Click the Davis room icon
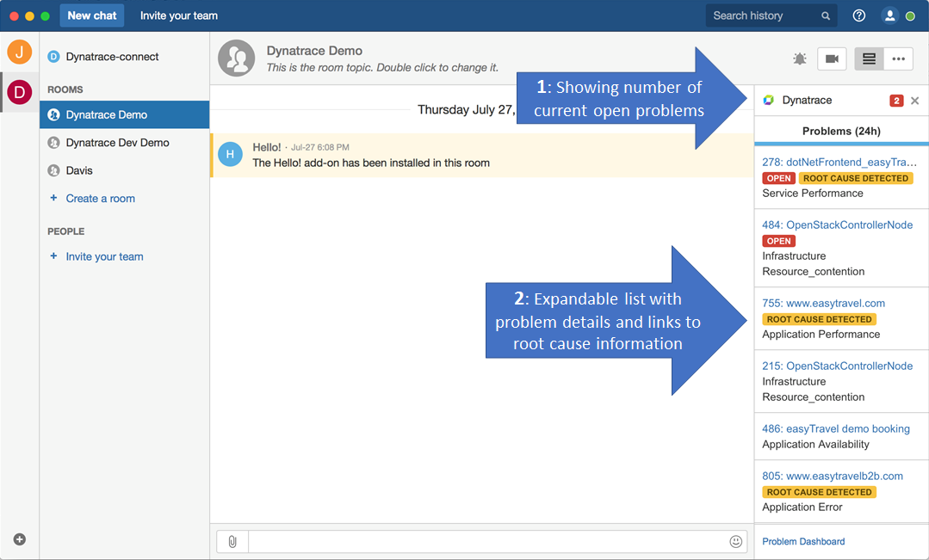This screenshot has height=560, width=929. coord(53,170)
